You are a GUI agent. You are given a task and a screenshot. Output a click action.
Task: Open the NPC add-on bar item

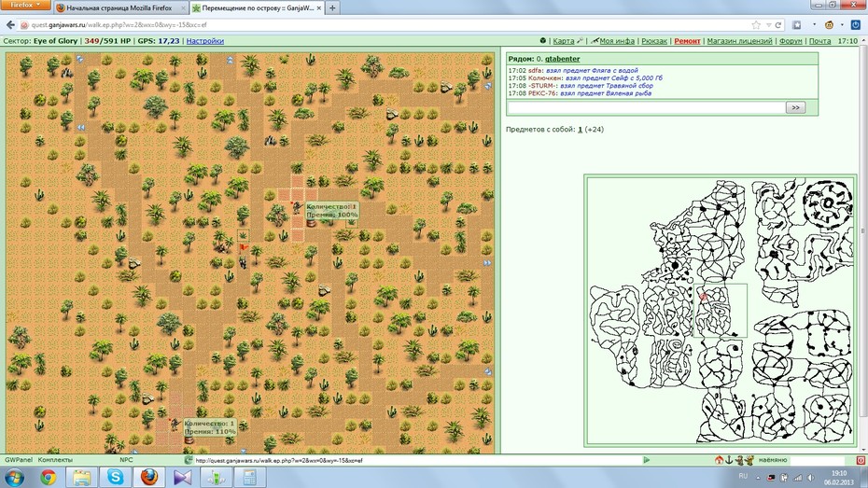tap(126, 460)
